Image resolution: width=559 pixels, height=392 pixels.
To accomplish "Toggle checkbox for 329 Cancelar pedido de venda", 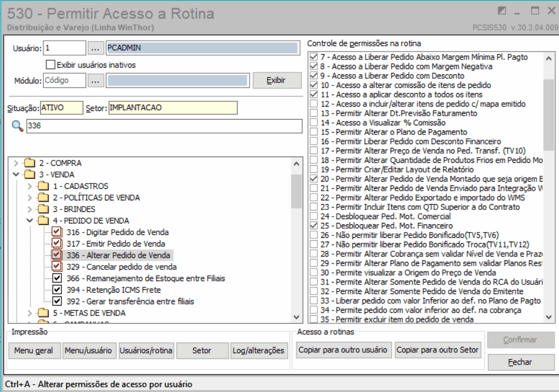I will pos(57,267).
